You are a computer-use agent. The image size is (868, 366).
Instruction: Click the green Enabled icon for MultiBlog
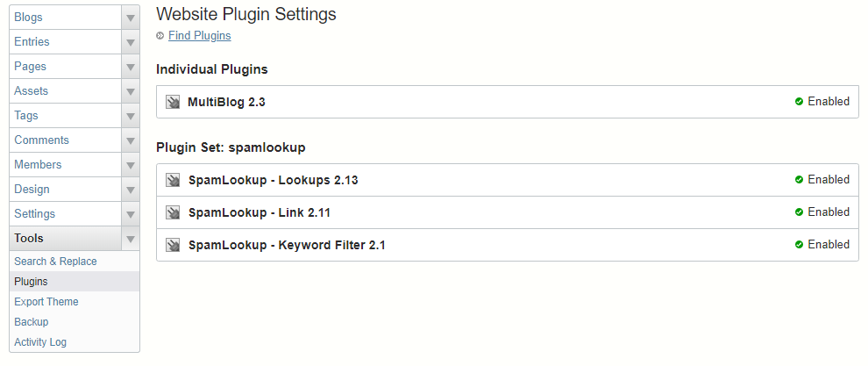pos(799,102)
